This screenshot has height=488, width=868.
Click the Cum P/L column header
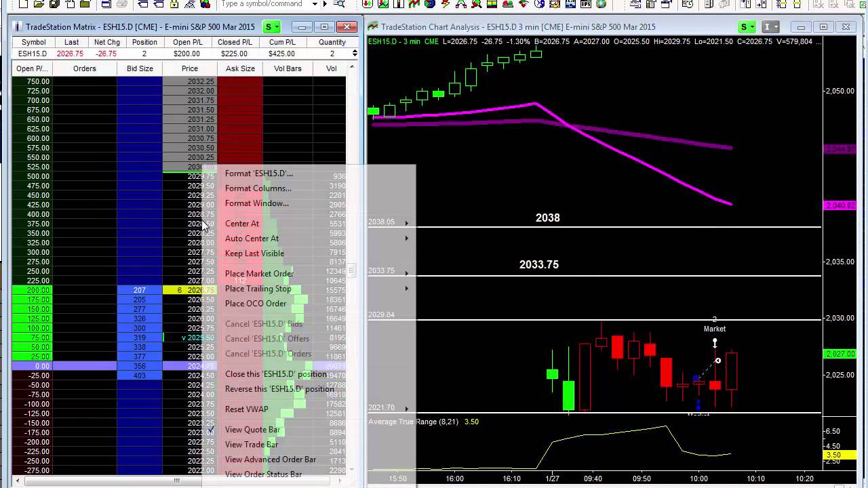pyautogui.click(x=282, y=42)
